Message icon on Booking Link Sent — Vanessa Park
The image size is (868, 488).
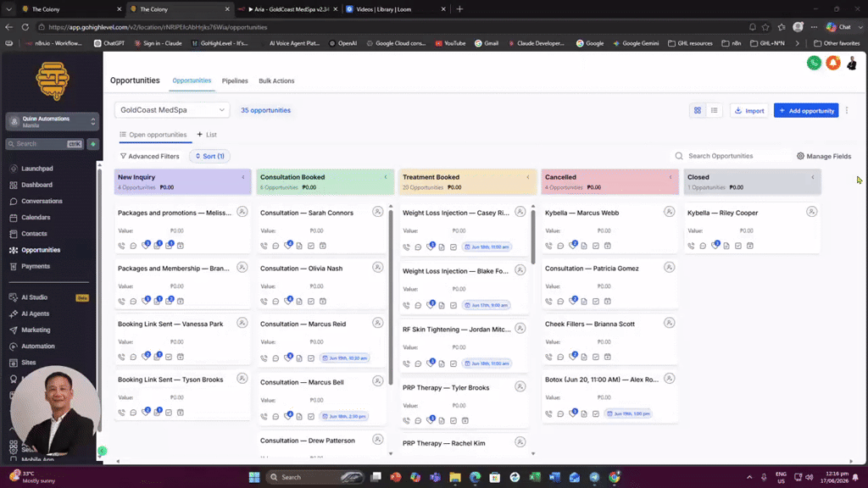point(133,357)
